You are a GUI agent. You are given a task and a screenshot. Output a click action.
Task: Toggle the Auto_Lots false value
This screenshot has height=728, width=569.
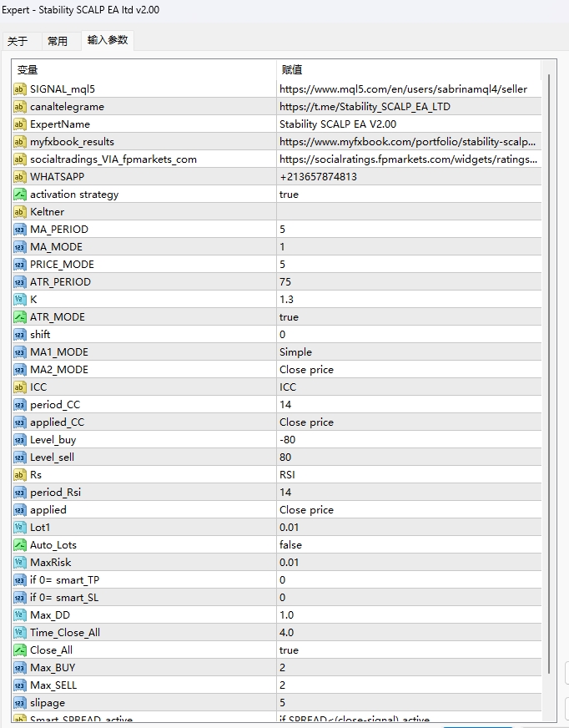pos(407,545)
